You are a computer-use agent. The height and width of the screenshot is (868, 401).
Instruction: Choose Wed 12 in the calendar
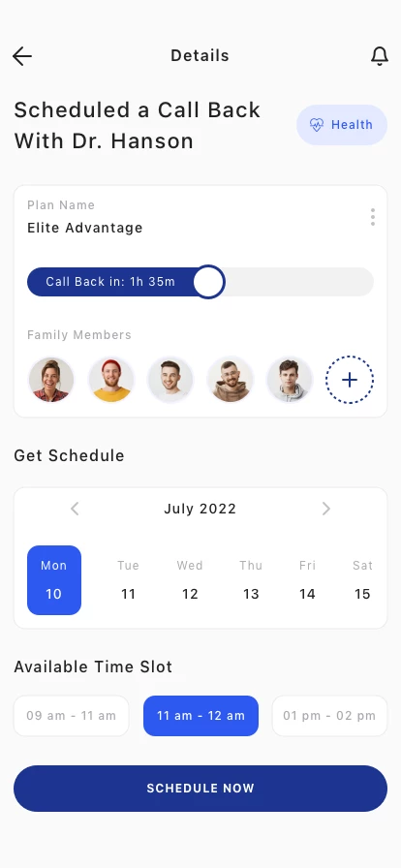(190, 580)
